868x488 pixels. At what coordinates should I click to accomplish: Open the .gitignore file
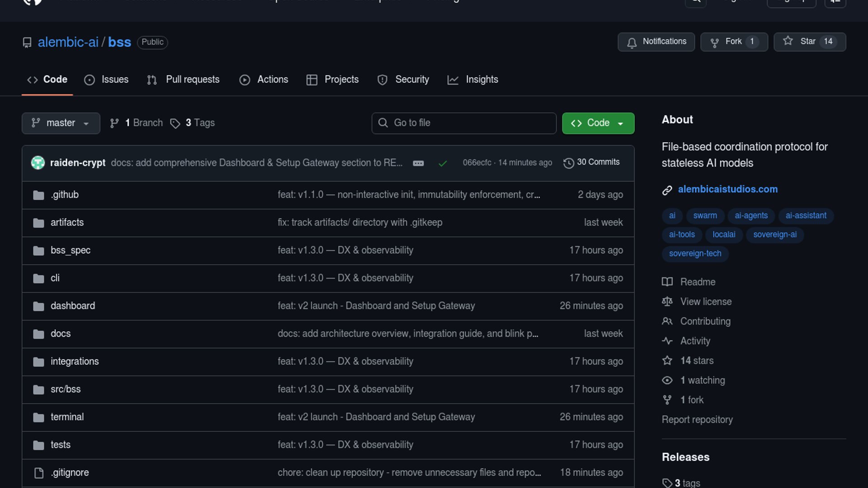pyautogui.click(x=70, y=473)
